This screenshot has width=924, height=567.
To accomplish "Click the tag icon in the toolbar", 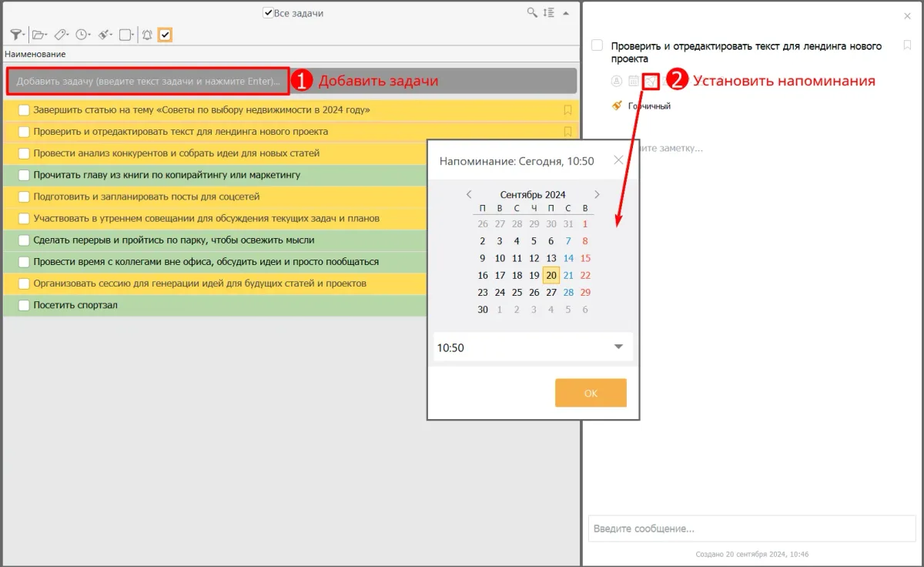I will 60,35.
